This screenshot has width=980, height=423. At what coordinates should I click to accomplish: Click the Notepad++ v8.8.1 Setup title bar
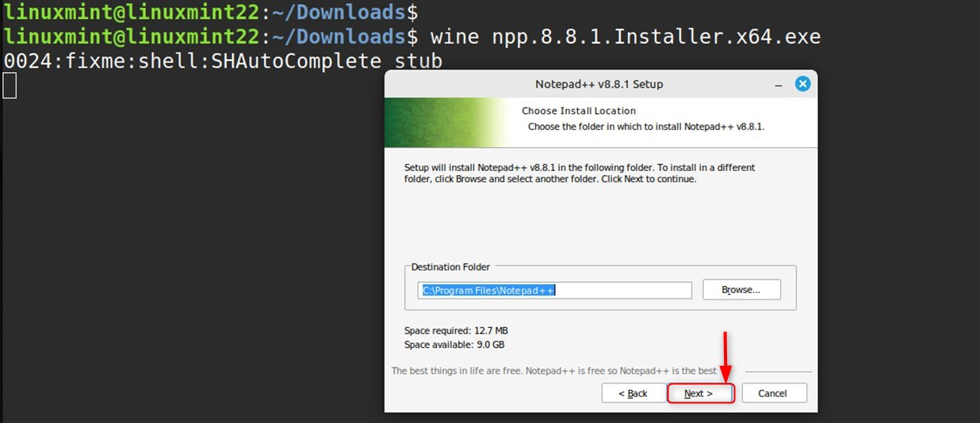(599, 84)
